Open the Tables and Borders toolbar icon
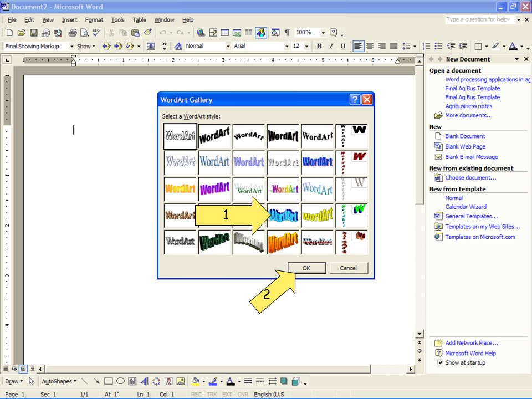Screen dimensions: 532x399 pyautogui.click(x=213, y=33)
